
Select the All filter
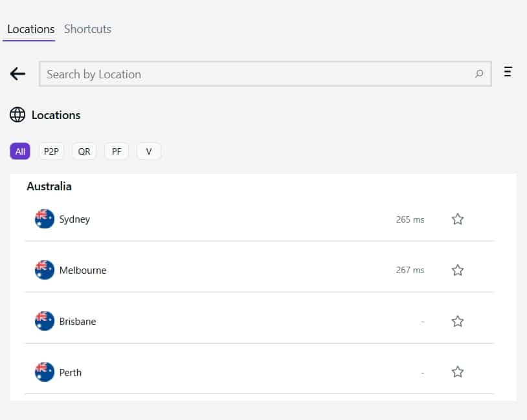(20, 151)
